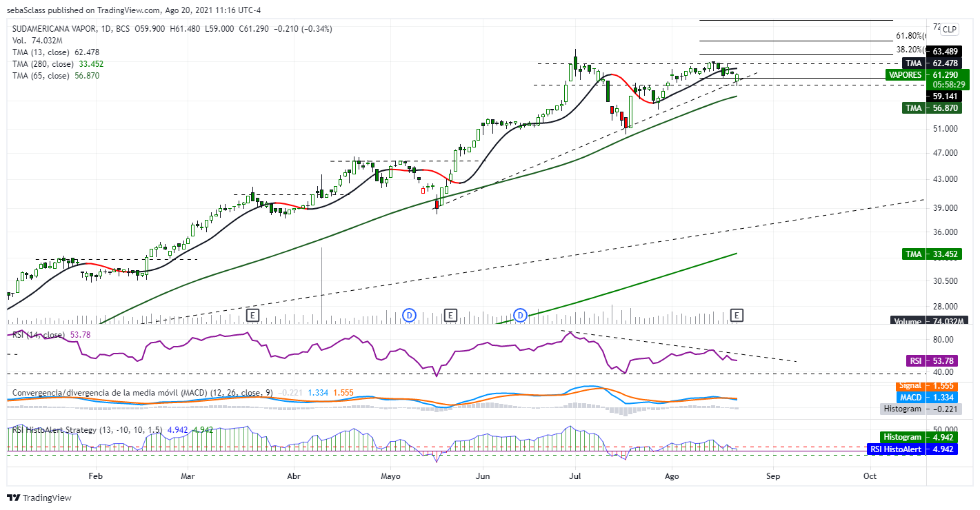
Task: Click the 'Jul' label on the time axis
Action: coord(574,476)
